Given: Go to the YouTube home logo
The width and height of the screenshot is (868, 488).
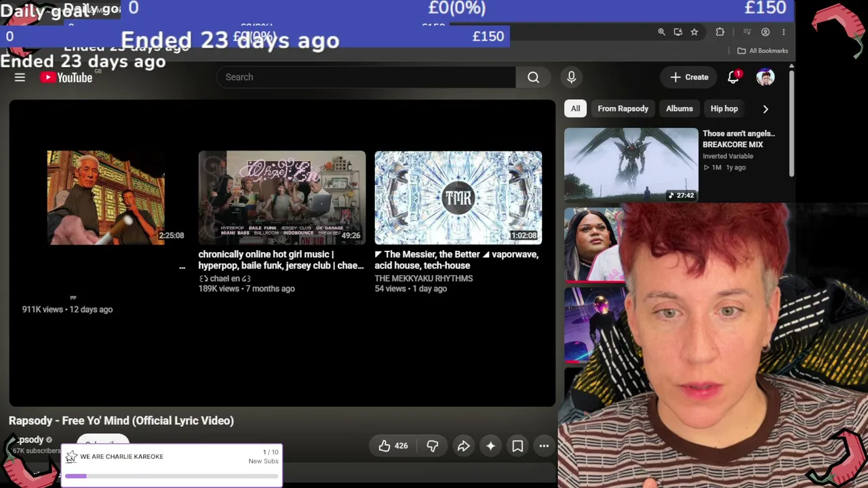Looking at the screenshot, I should click(66, 77).
